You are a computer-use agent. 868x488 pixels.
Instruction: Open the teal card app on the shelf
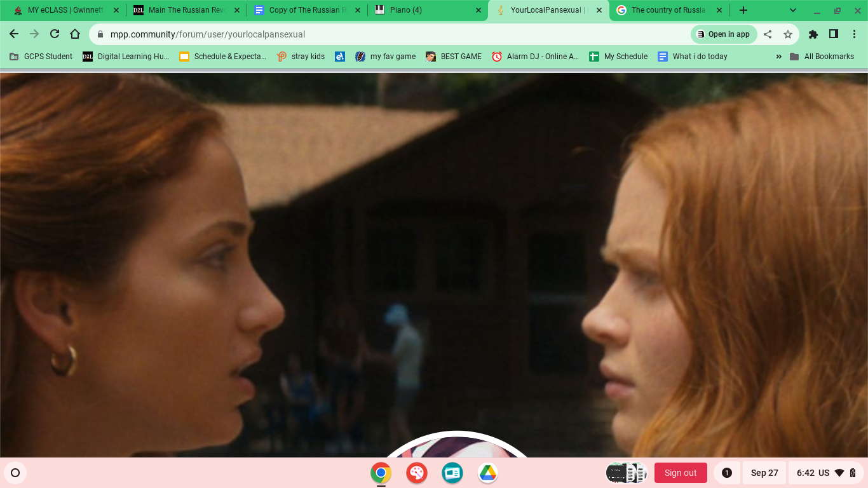452,473
